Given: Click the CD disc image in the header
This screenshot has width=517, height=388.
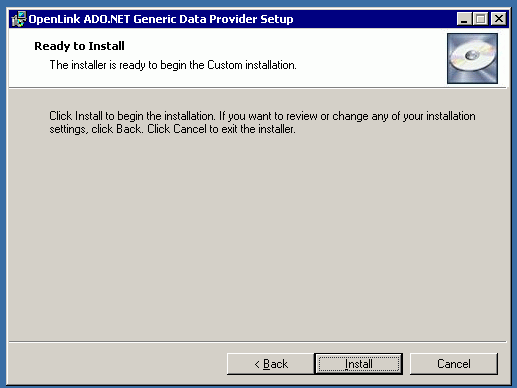Looking at the screenshot, I should (x=472, y=58).
